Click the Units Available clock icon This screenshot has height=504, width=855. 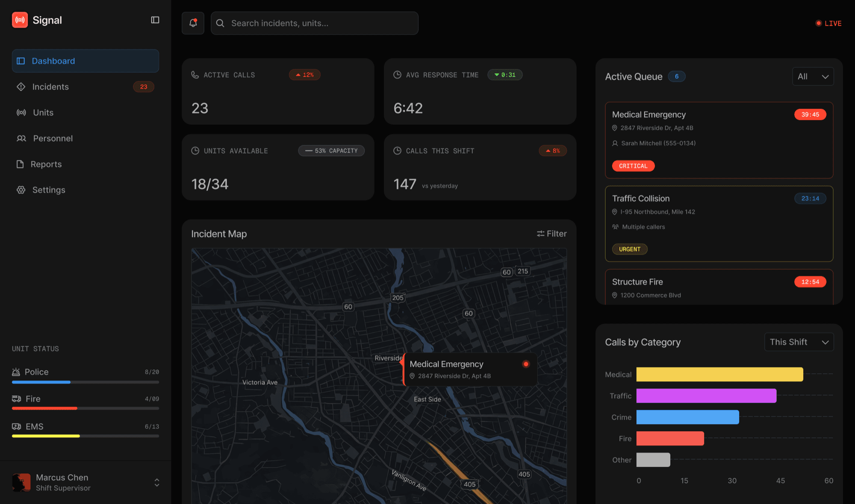coord(195,151)
